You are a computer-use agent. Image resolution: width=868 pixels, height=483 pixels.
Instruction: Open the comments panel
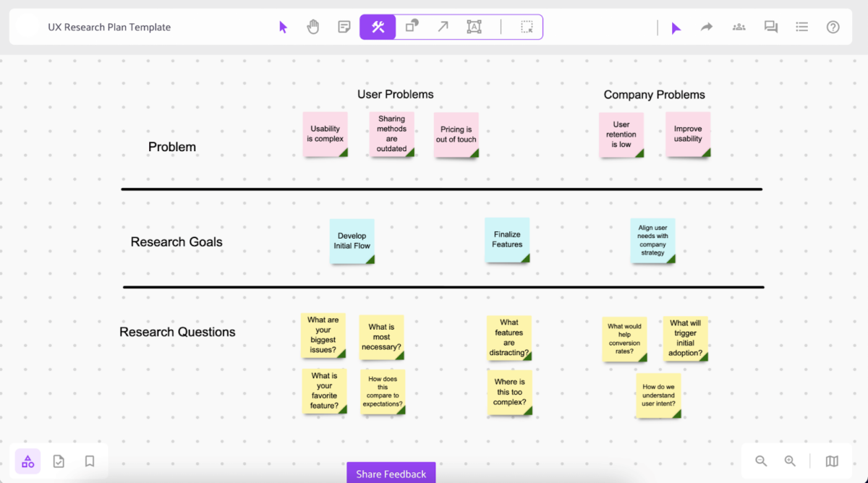pos(770,27)
